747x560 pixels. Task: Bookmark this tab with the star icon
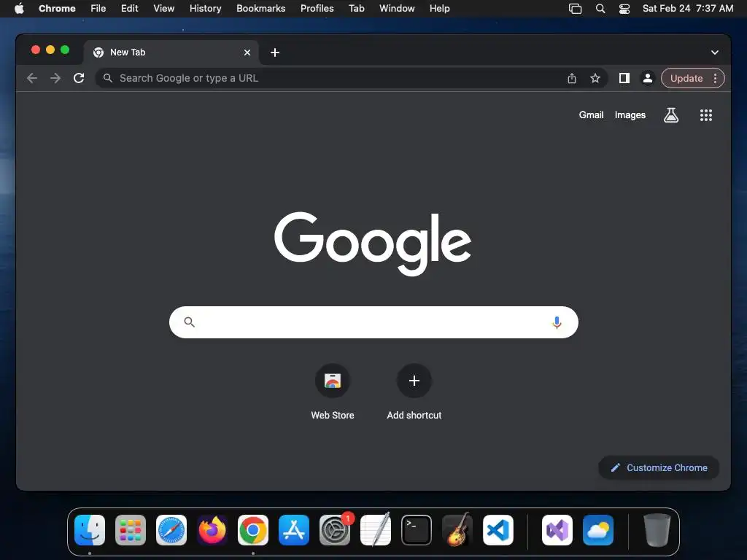[x=595, y=78]
